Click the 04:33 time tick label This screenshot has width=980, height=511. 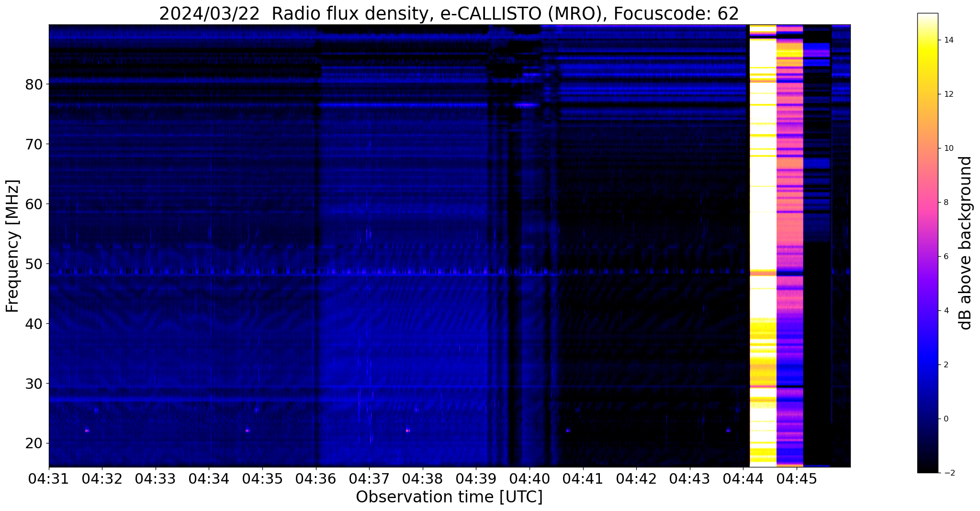coord(156,478)
